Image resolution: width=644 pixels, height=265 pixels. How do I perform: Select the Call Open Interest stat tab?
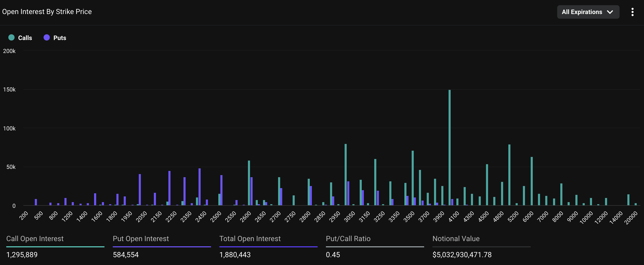pos(35,239)
